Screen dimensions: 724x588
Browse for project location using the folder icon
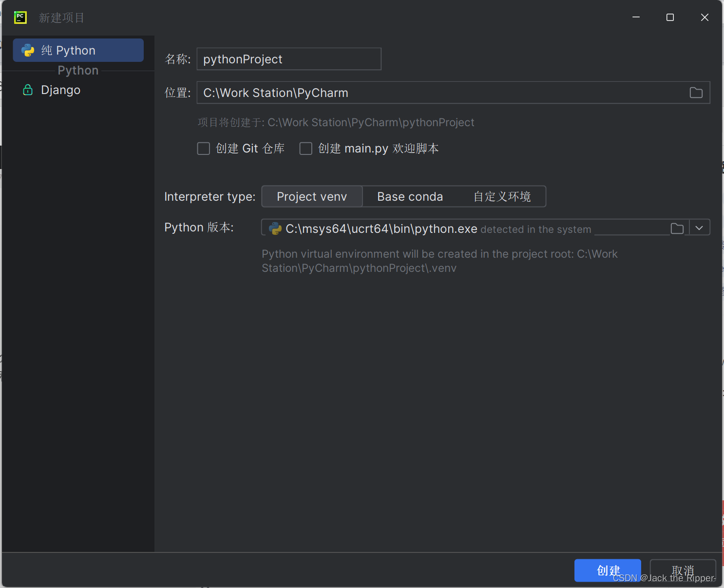point(696,93)
